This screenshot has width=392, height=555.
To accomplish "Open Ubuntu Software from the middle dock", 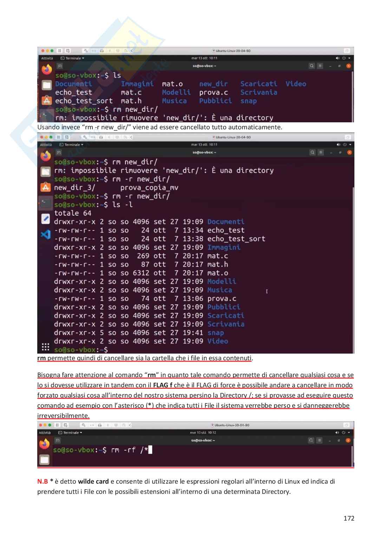I will pyautogui.click(x=46, y=187).
